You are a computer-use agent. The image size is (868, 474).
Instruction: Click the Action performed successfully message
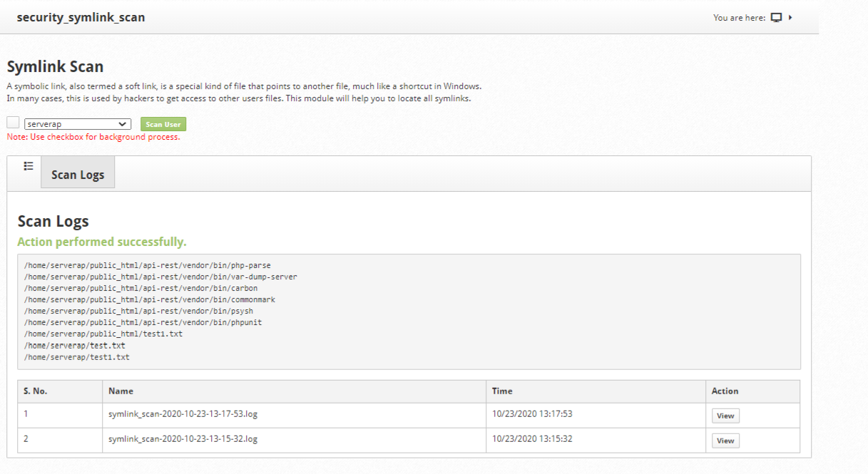102,242
